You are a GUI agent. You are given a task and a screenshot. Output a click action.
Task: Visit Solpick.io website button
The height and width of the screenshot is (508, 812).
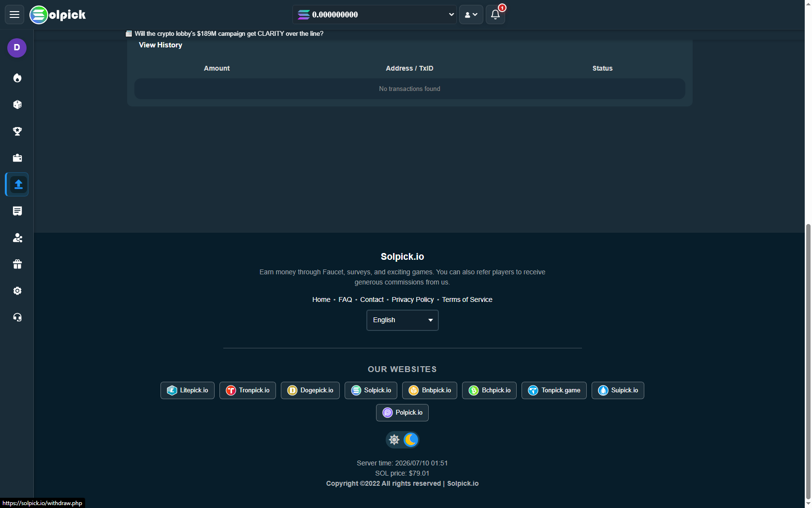[371, 390]
